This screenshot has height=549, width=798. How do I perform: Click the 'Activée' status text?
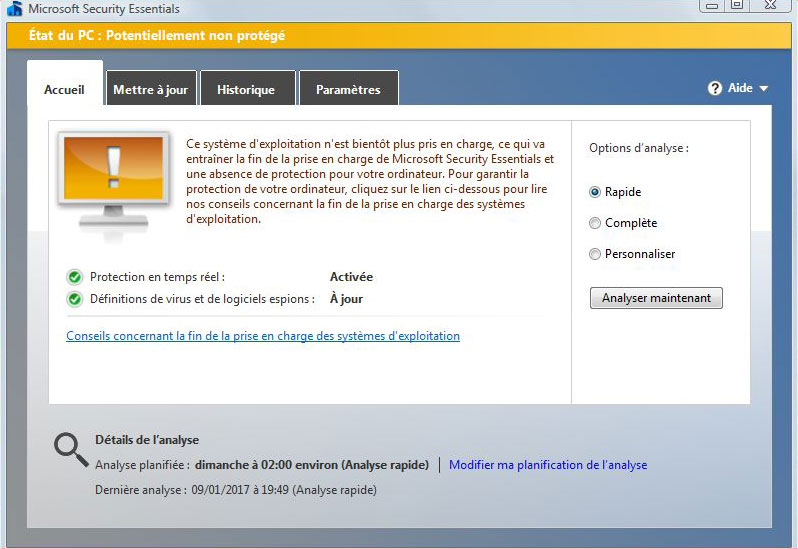[351, 277]
